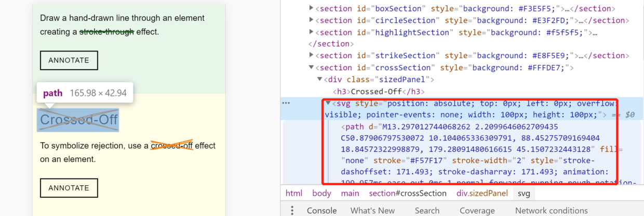Viewport: 644px width, 216px height.
Task: Expand the boxSection element node
Action: (312, 8)
